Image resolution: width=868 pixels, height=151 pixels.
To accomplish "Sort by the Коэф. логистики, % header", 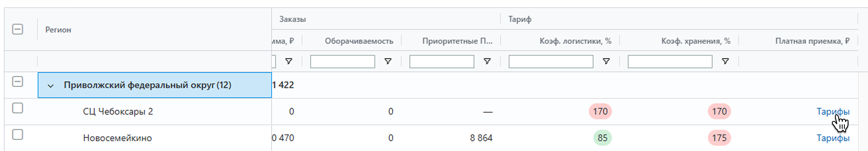I will point(575,41).
